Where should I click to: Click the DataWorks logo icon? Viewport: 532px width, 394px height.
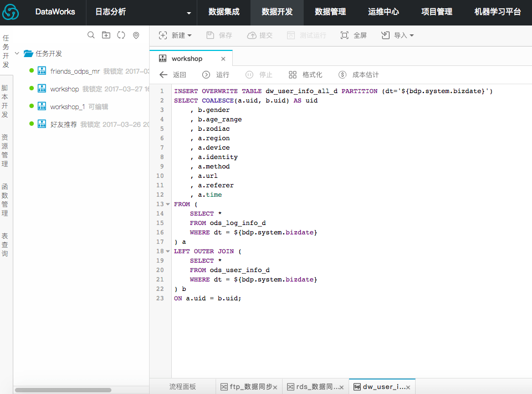(x=11, y=12)
